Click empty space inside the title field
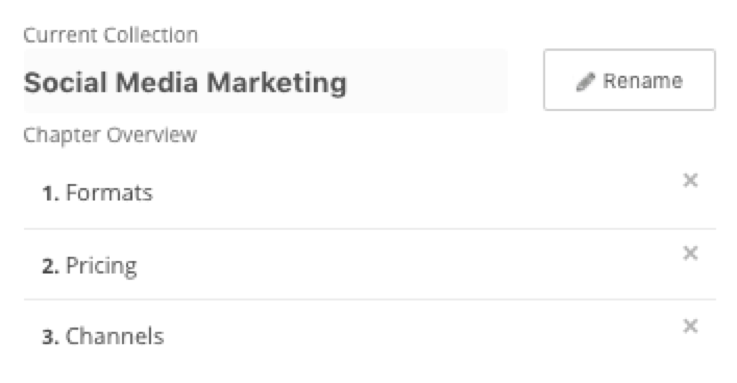Image resolution: width=737 pixels, height=383 pixels. (427, 81)
